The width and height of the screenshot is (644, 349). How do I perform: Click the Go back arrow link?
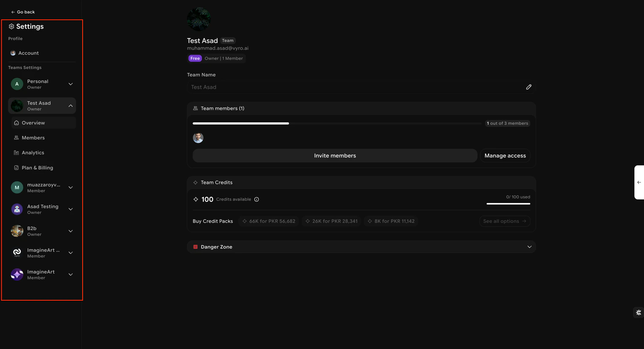23,12
